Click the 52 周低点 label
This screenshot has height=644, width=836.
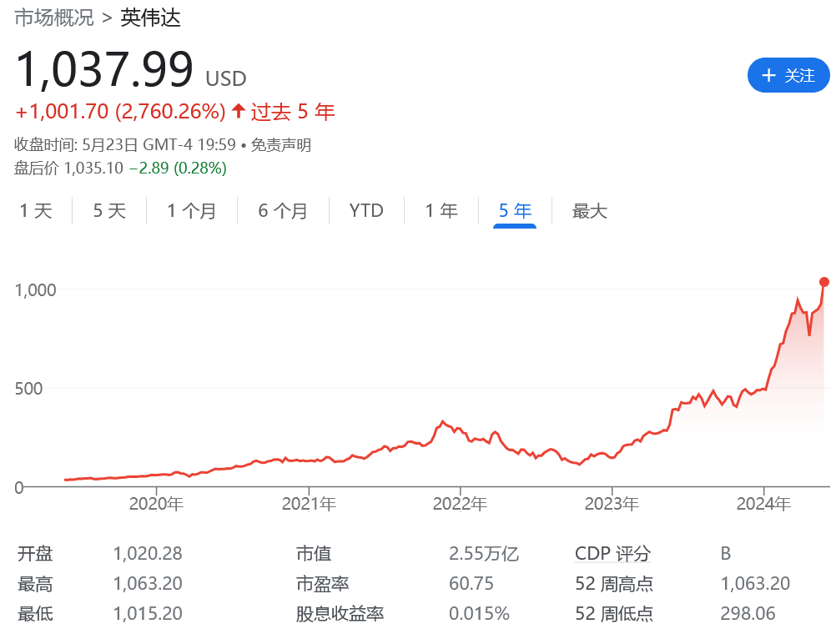[614, 614]
